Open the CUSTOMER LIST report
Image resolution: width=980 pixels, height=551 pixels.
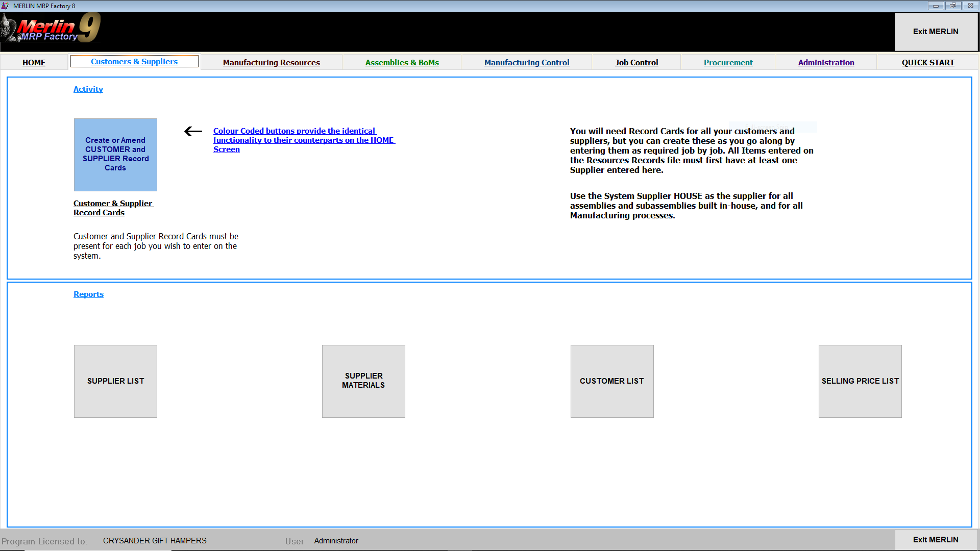pyautogui.click(x=611, y=381)
